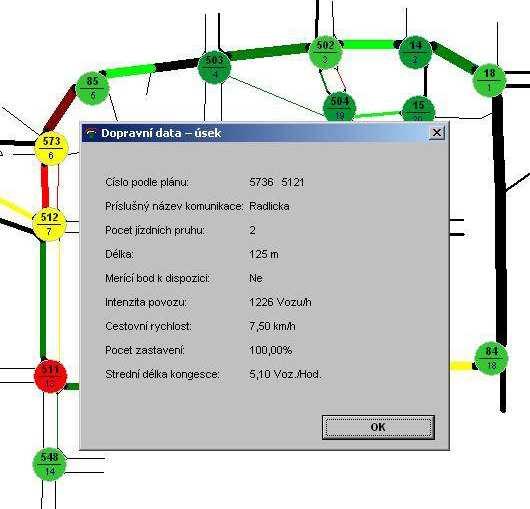Click travel speed value 7,50 km/h
The height and width of the screenshot is (509, 530).
point(272,326)
